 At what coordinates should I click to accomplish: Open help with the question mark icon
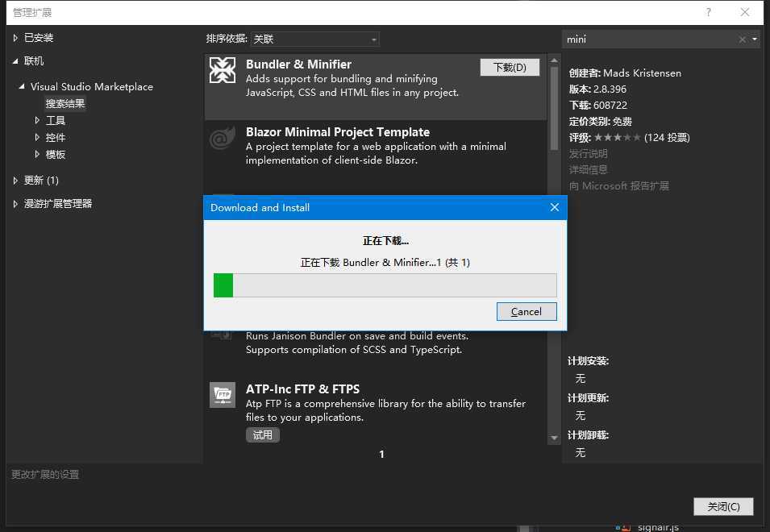[708, 12]
